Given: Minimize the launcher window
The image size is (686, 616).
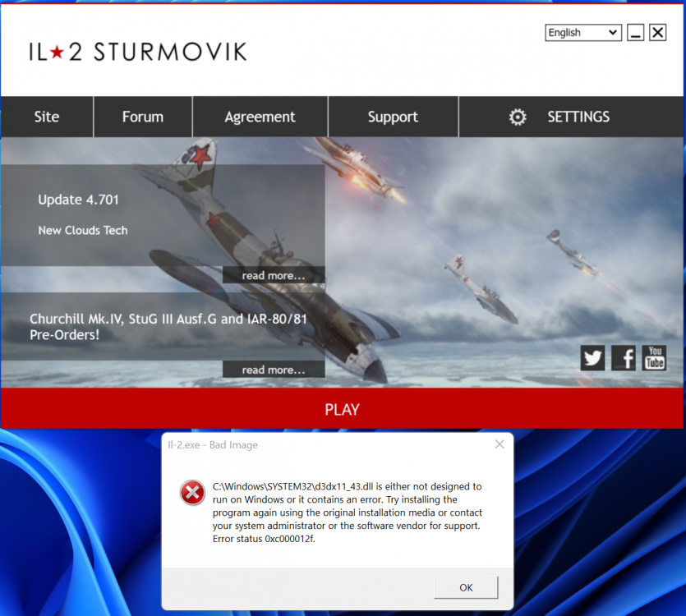Looking at the screenshot, I should pyautogui.click(x=635, y=32).
